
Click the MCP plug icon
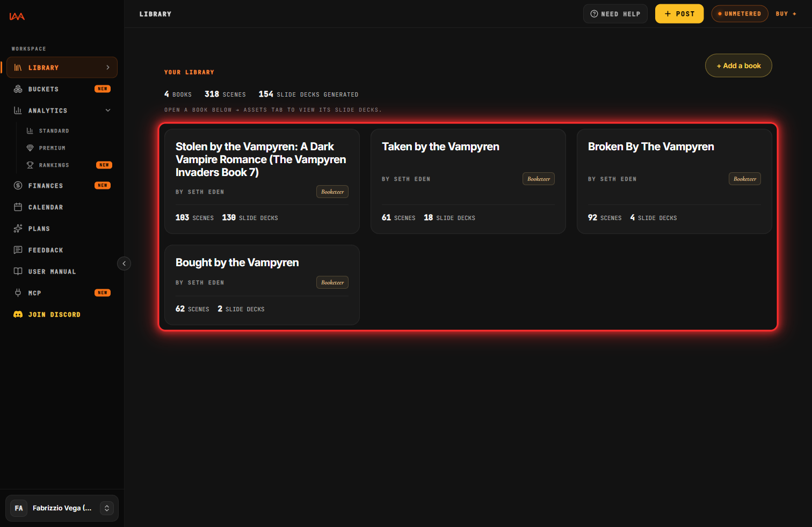click(18, 293)
